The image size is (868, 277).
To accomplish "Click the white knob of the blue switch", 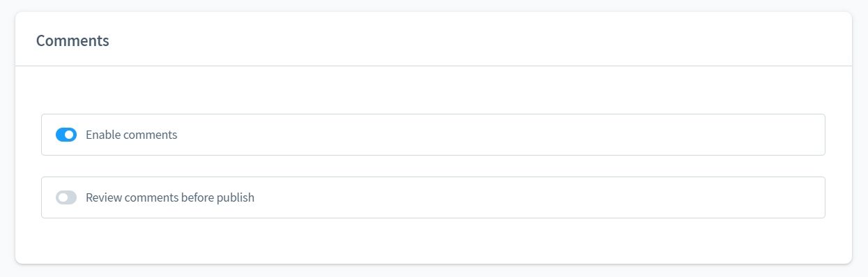I will (70, 135).
